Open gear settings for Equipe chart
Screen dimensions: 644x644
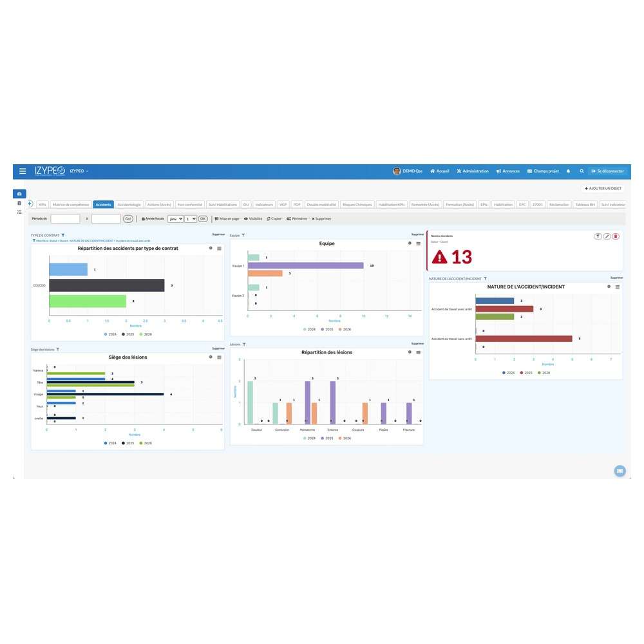[410, 243]
